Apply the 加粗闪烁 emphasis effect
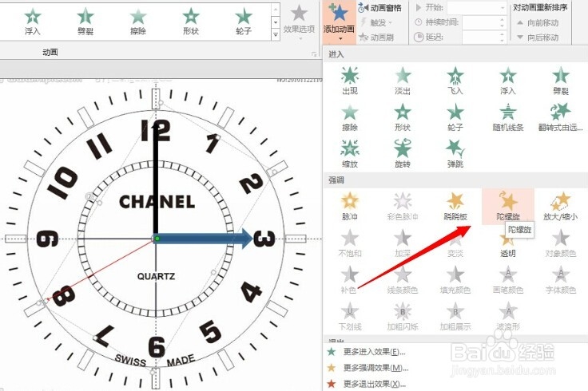 pos(403,317)
